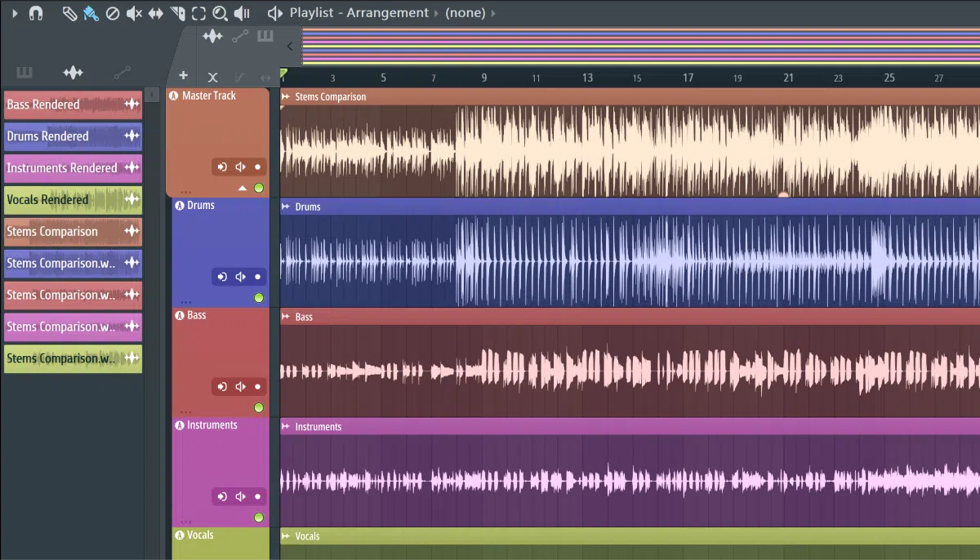Open the playlist options menu arrow

pyautogui.click(x=14, y=13)
